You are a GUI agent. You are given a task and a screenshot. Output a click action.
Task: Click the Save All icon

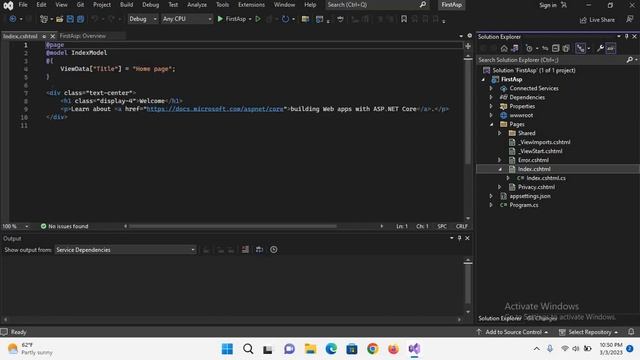pyautogui.click(x=80, y=19)
